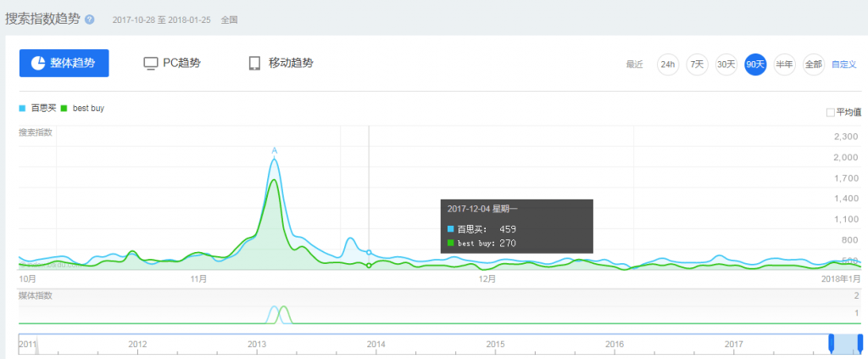Choose the 90天 time range button
Screen dimensions: 868x359
pos(755,65)
